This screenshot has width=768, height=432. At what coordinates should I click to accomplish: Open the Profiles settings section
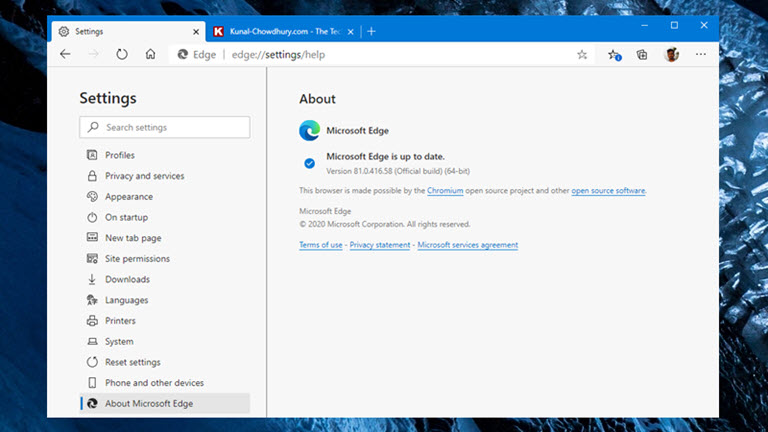165,155
